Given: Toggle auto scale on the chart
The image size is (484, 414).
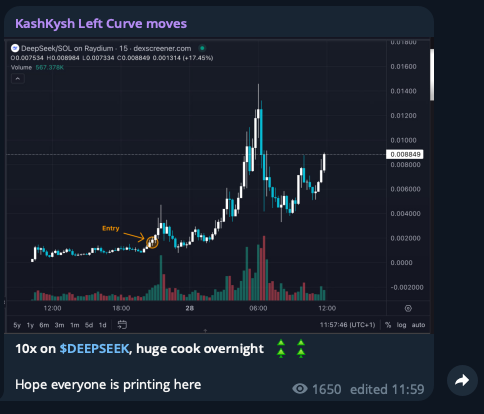Looking at the screenshot, I should click(418, 325).
